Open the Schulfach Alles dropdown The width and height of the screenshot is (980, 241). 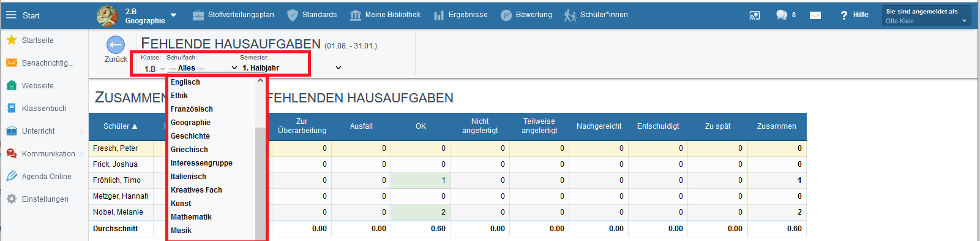pyautogui.click(x=203, y=68)
